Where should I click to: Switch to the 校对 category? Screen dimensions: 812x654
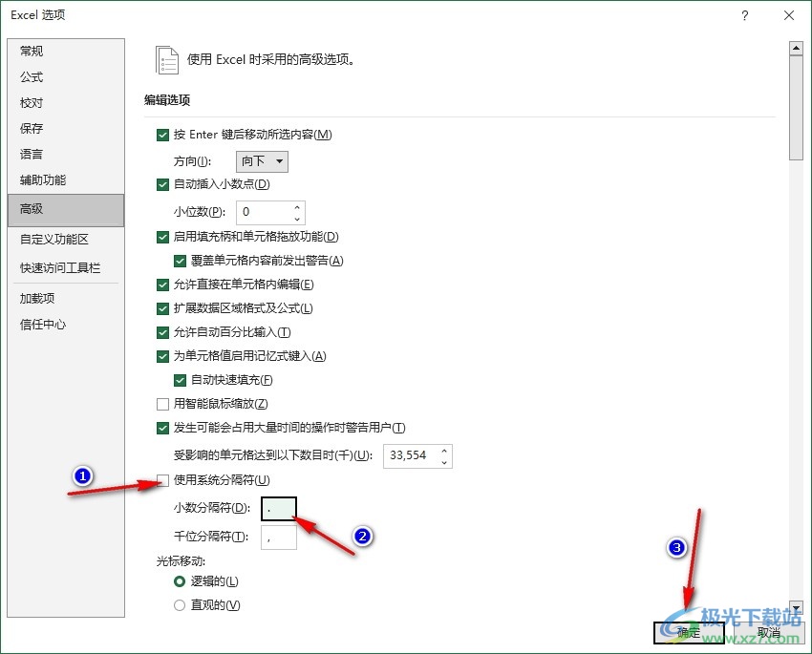pyautogui.click(x=66, y=103)
